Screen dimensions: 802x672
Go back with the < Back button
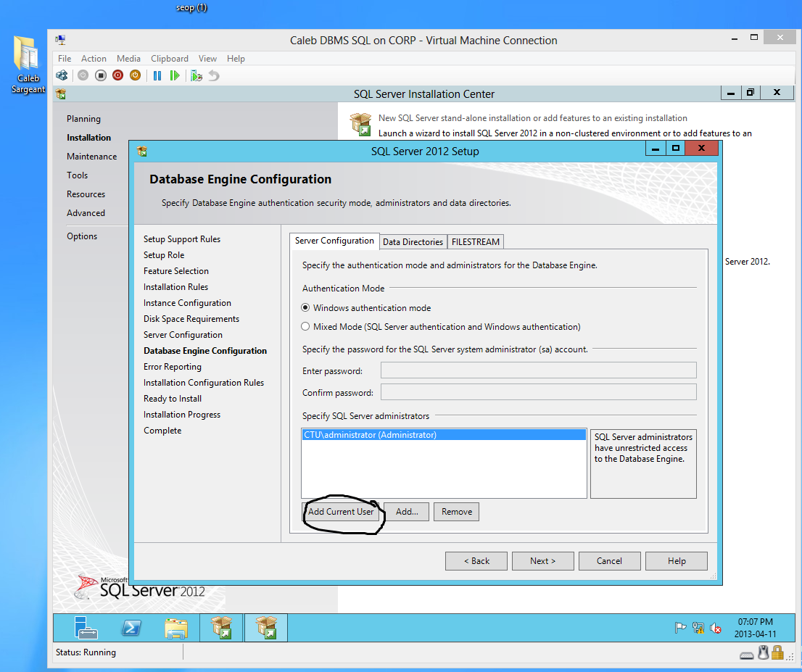(476, 561)
